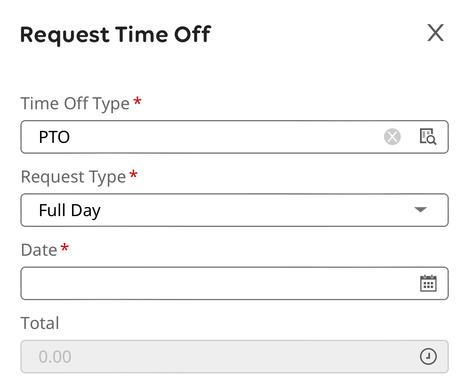Click the greyed 0.00 total value
The image size is (468, 385).
pyautogui.click(x=55, y=357)
